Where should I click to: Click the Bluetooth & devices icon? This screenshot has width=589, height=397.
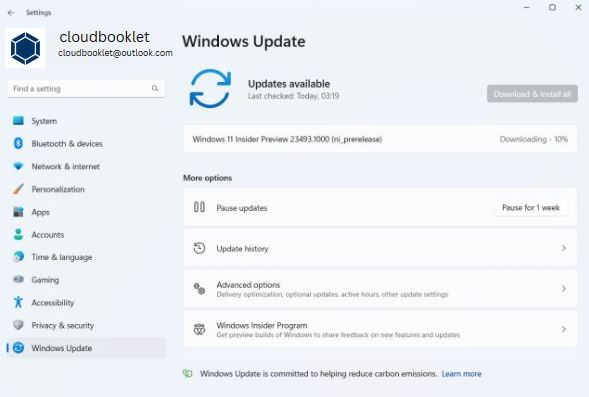point(18,143)
